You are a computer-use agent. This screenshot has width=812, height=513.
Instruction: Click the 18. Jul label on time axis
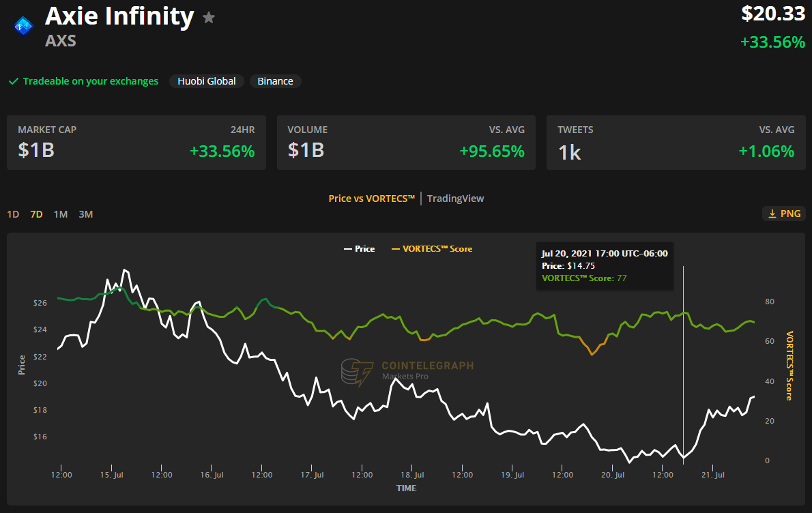[411, 475]
